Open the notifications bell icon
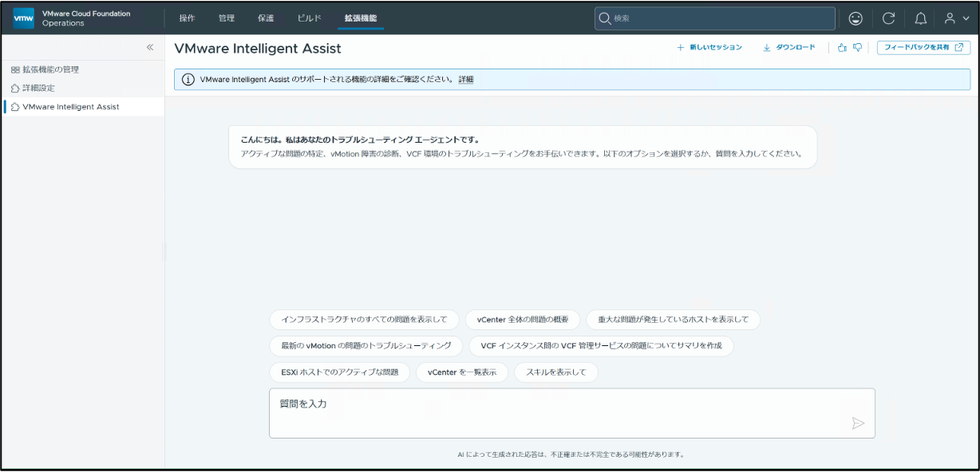 [x=920, y=18]
